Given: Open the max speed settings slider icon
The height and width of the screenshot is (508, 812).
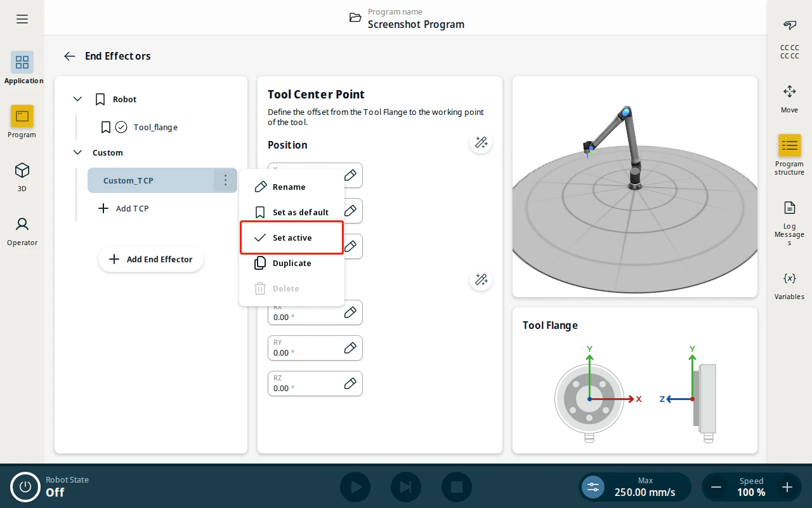Looking at the screenshot, I should (593, 487).
